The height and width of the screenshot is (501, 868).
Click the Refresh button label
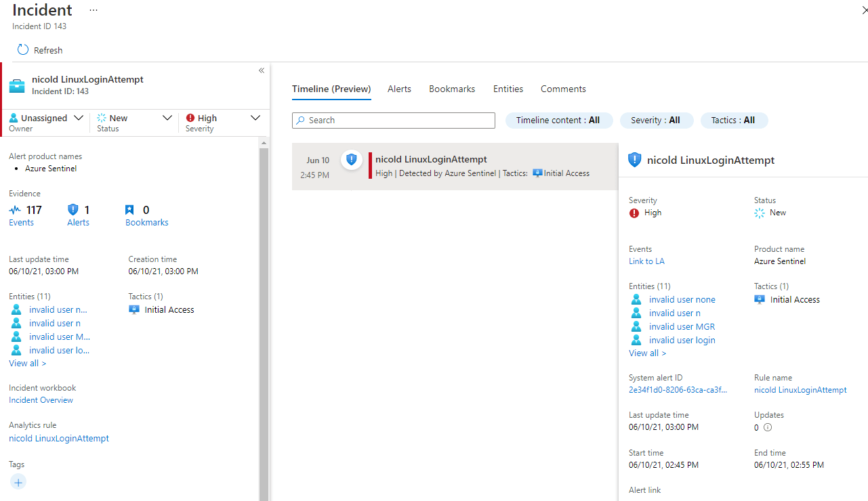coord(48,50)
